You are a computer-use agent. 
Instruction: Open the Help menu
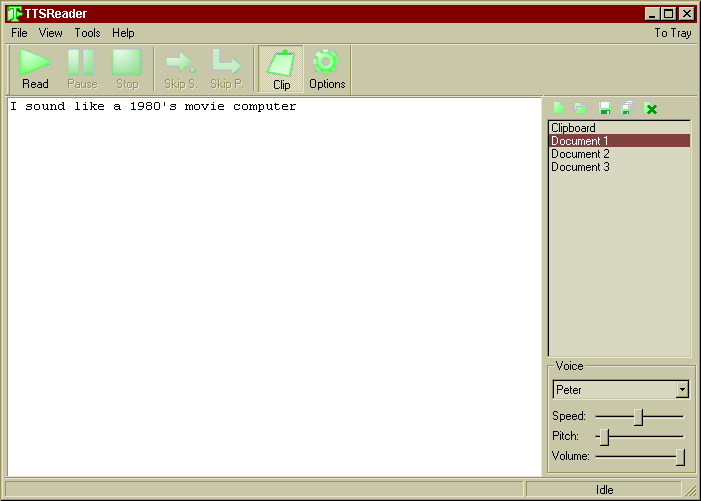(x=123, y=33)
